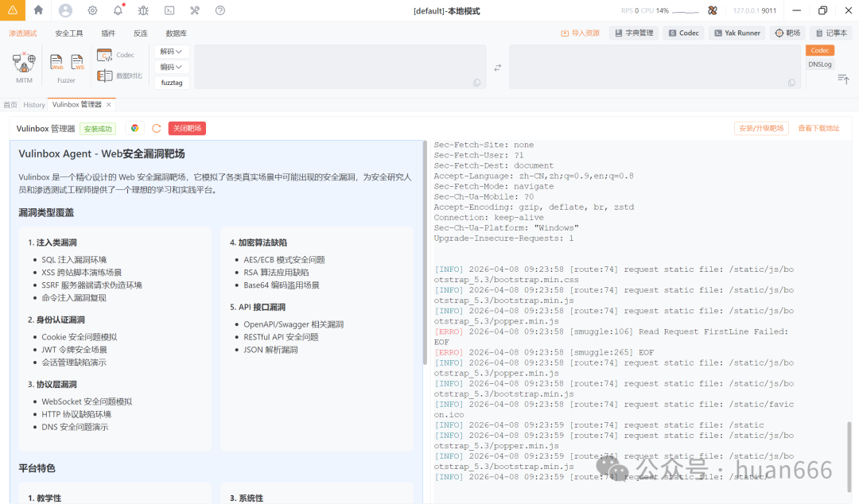The height and width of the screenshot is (504, 859).
Task: Click the '[smuggle:265] EOF' error log line
Action: tap(544, 352)
